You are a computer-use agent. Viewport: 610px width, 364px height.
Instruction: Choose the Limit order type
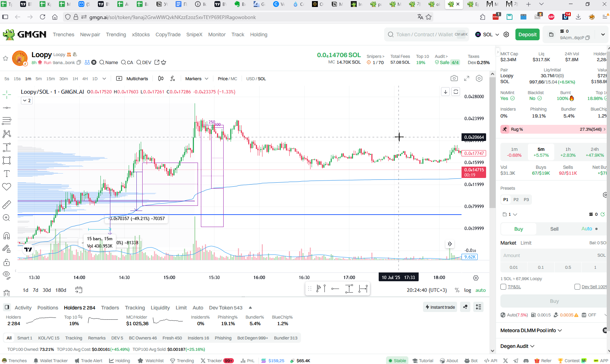[526, 243]
